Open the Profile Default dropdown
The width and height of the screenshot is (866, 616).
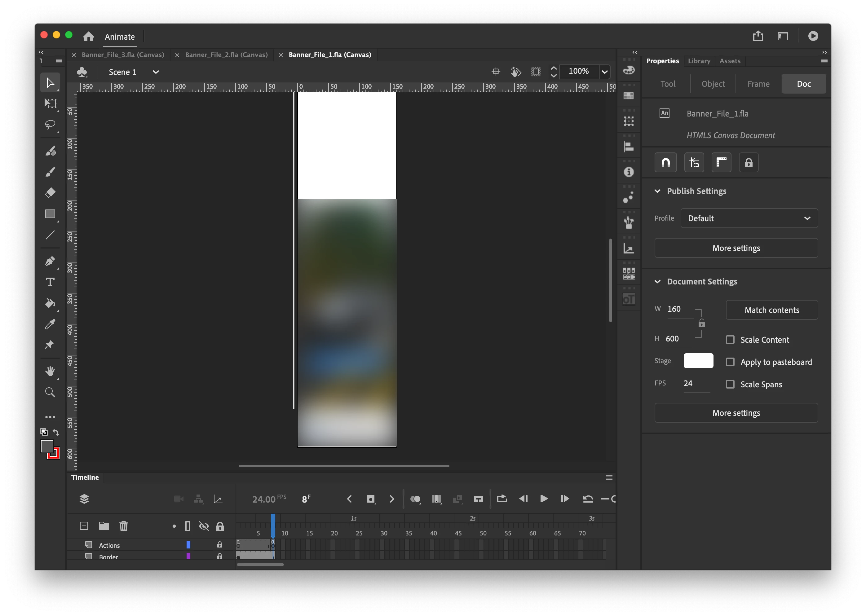749,218
